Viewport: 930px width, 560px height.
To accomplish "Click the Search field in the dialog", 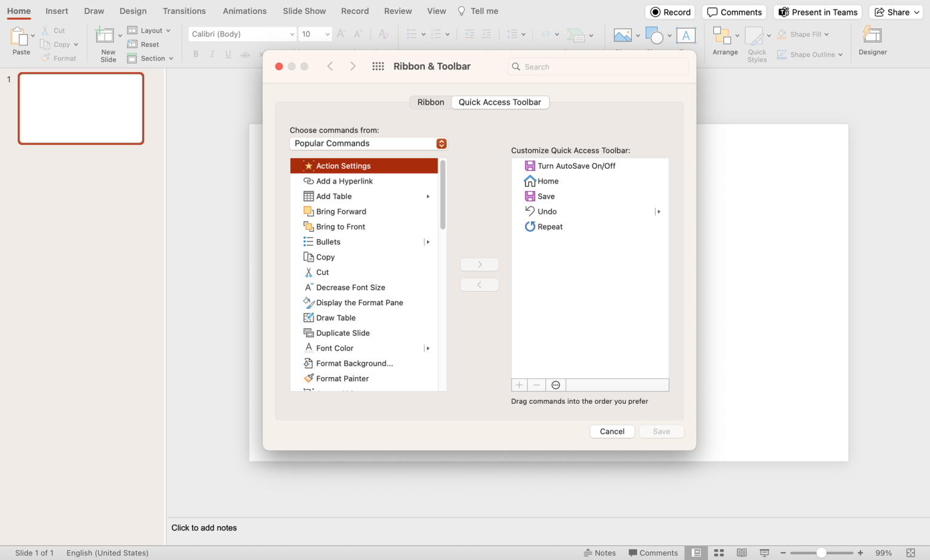I will (x=598, y=67).
